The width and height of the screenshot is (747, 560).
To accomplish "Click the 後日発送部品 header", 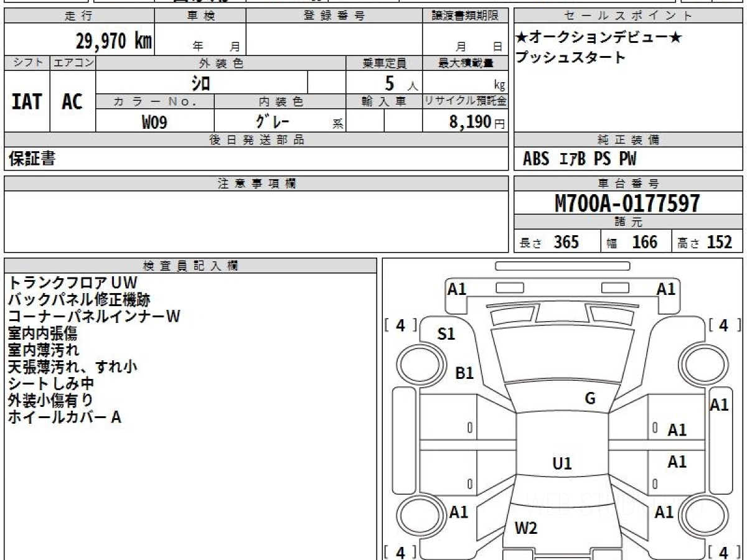I will 256,140.
